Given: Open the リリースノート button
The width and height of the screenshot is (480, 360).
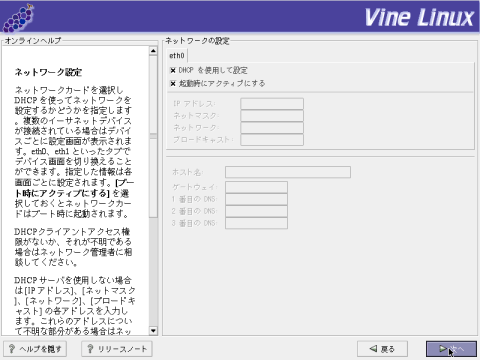Looking at the screenshot, I should click(117, 349).
